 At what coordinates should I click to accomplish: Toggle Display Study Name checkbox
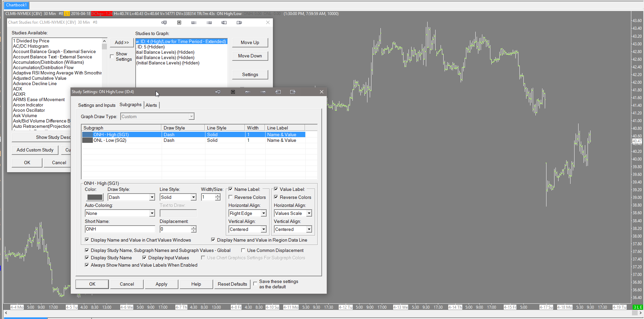(87, 258)
